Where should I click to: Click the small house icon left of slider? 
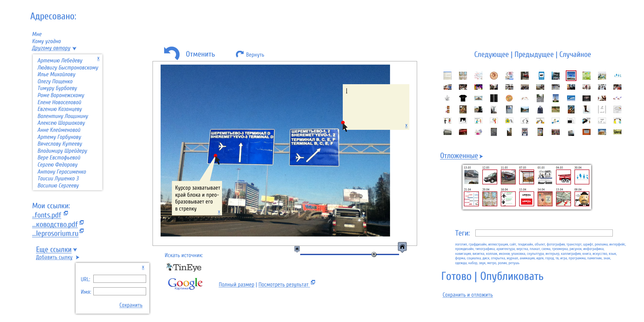point(297,249)
